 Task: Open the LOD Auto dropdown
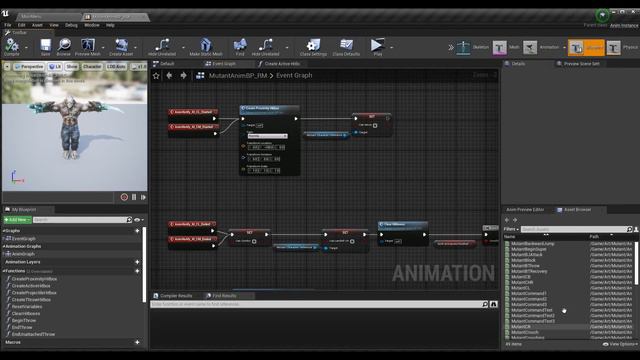click(116, 67)
